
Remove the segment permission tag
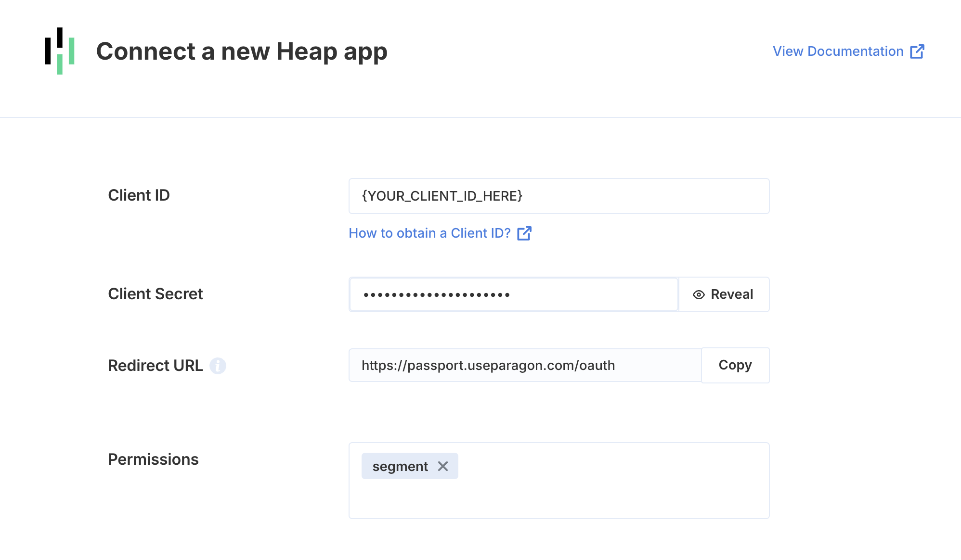443,466
